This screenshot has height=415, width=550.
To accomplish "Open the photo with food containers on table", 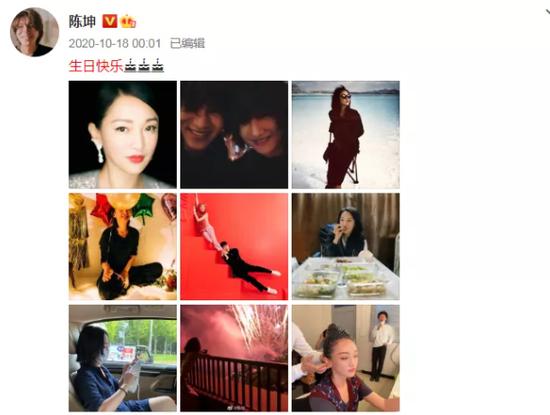I will pyautogui.click(x=346, y=246).
